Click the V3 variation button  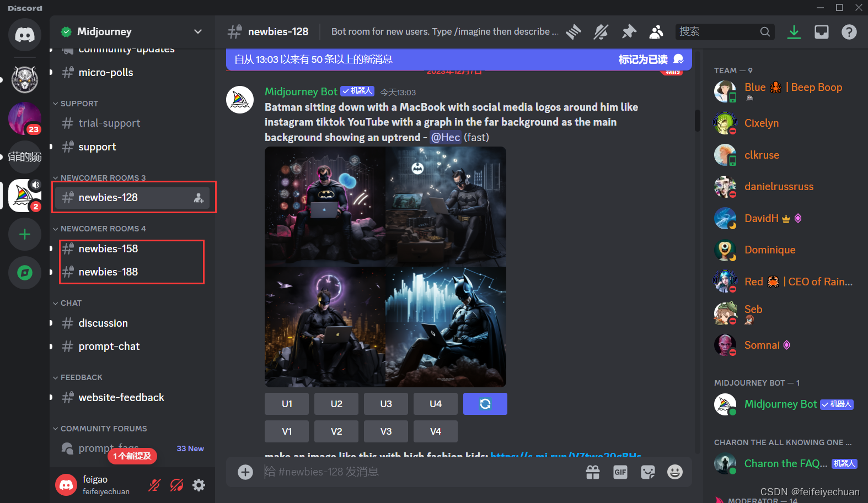click(386, 431)
